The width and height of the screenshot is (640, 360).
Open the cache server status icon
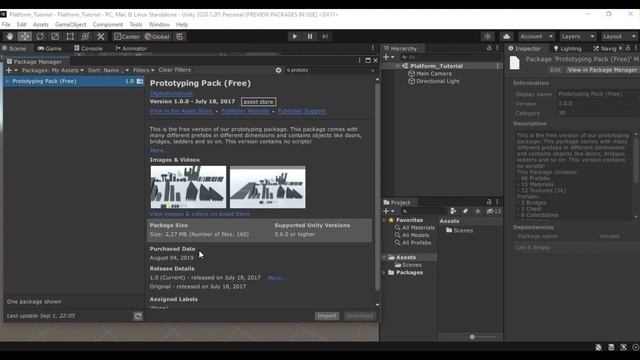point(611,347)
